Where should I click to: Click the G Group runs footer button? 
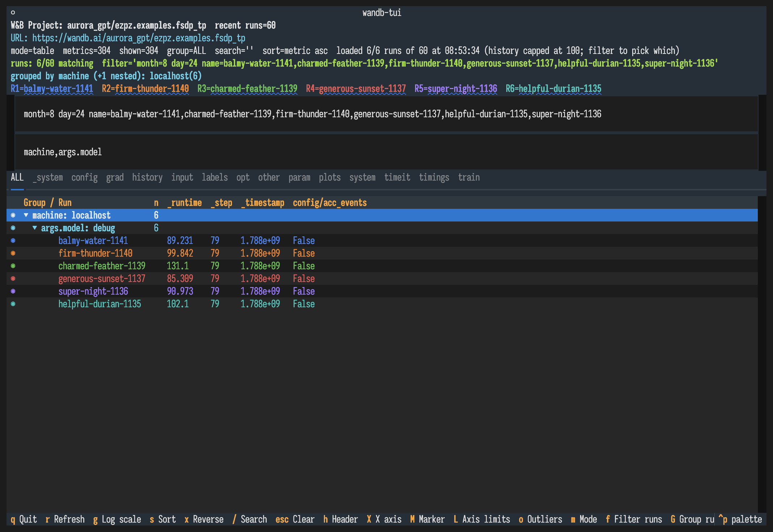tap(692, 519)
